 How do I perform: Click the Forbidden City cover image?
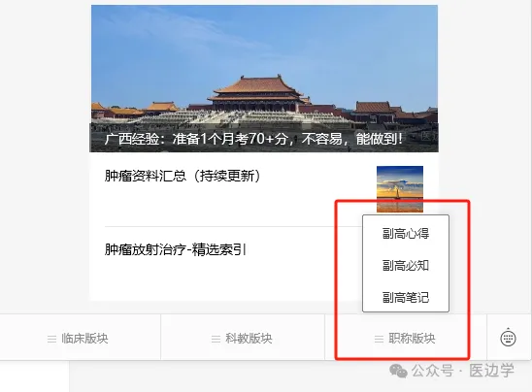(x=264, y=79)
